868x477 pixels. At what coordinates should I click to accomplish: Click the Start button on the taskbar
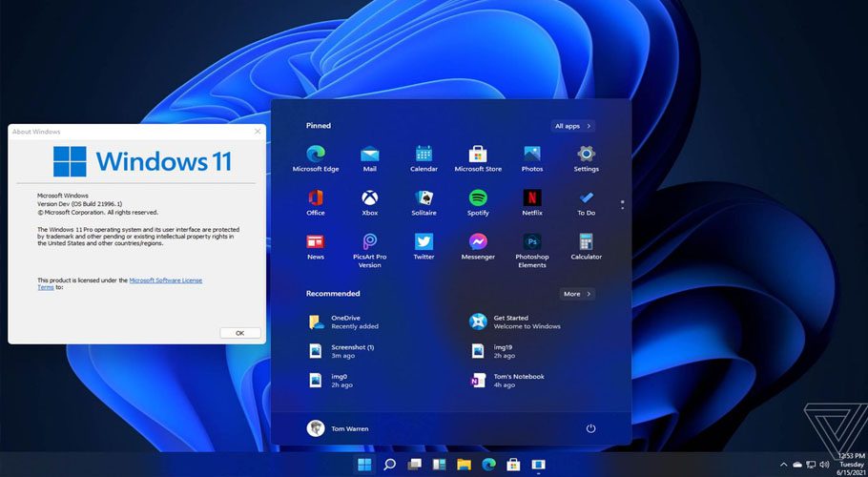click(364, 465)
